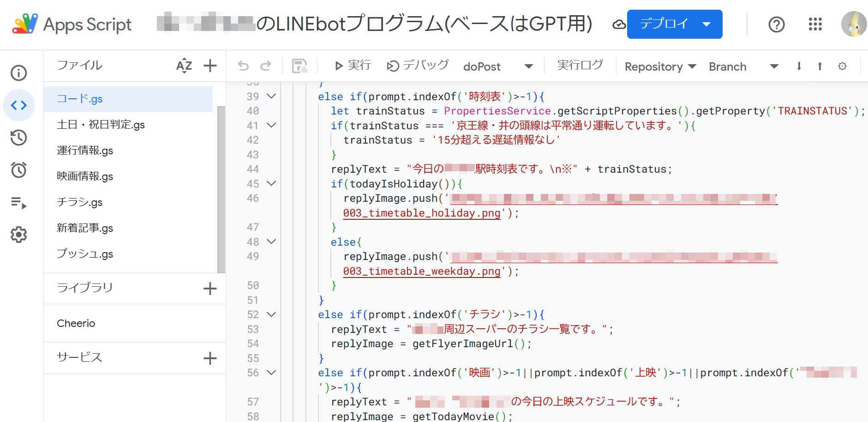Add a new library with the plus
868x422 pixels.
[x=210, y=288]
